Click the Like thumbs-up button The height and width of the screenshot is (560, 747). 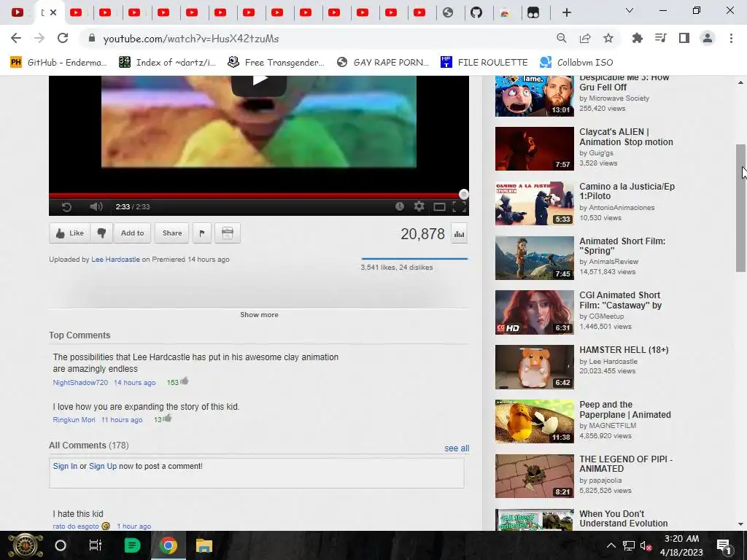[x=69, y=233]
